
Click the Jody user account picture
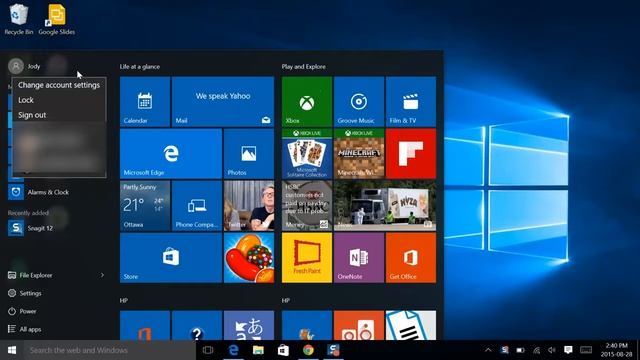coord(16,66)
